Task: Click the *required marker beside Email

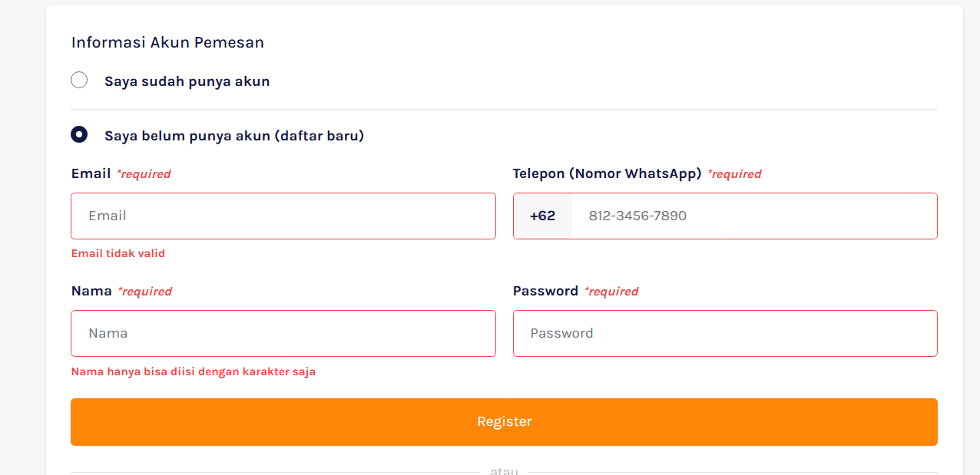Action: 143,174
